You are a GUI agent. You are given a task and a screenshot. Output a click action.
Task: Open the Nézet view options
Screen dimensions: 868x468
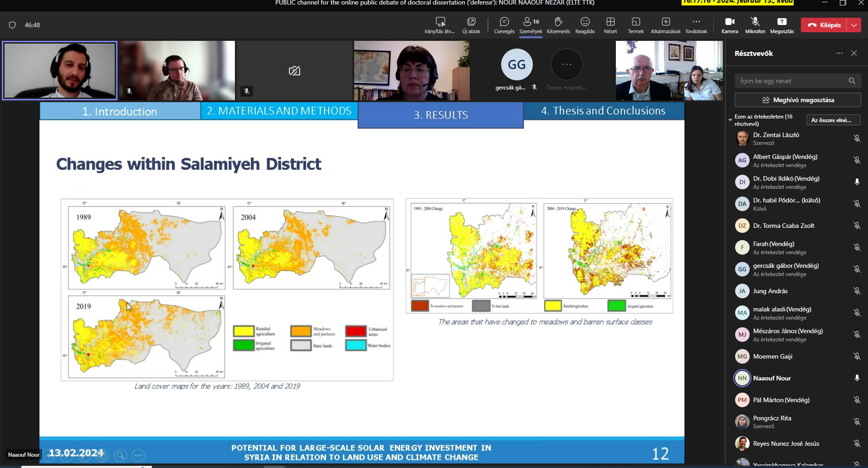click(610, 25)
